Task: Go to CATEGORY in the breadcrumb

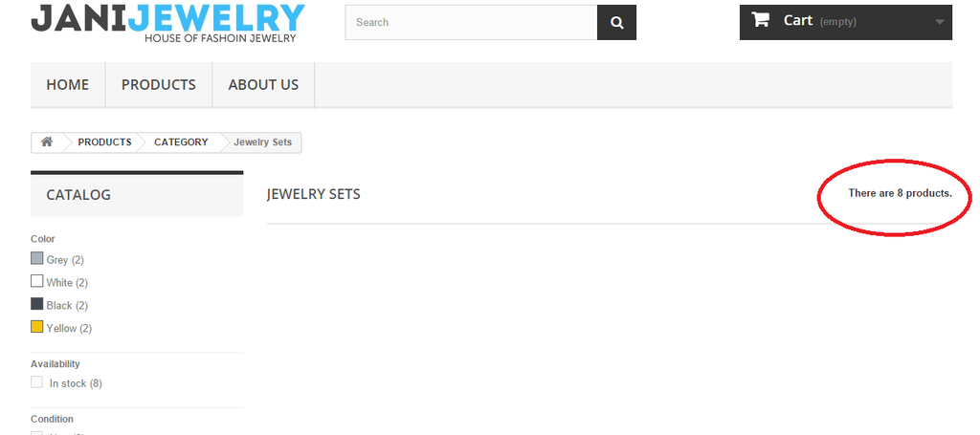Action: click(181, 142)
